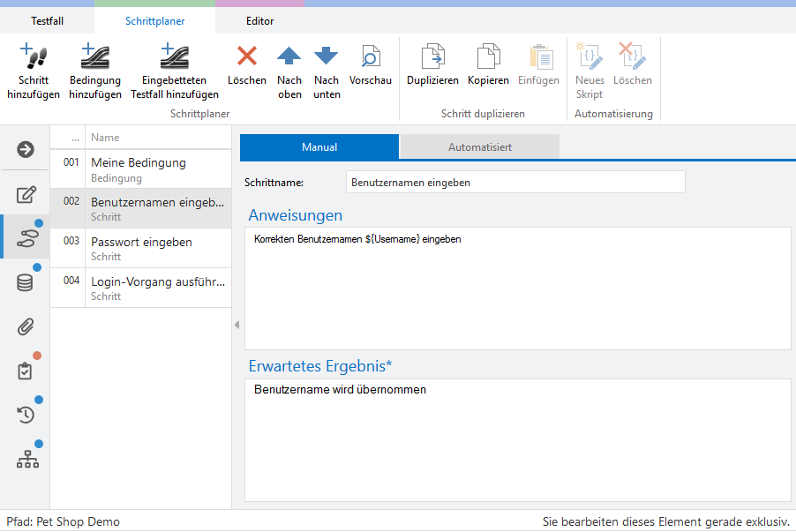796x532 pixels.
Task: Open the history clock icon in sidebar
Action: click(26, 415)
